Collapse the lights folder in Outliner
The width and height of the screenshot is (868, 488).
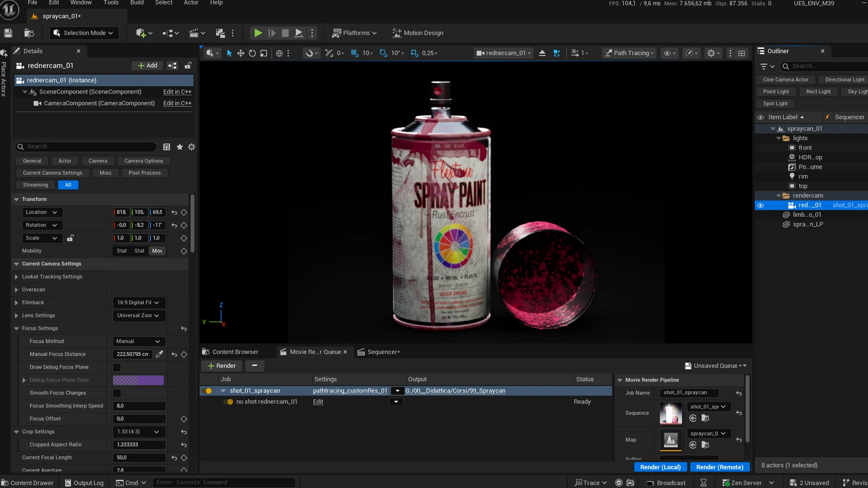point(778,138)
